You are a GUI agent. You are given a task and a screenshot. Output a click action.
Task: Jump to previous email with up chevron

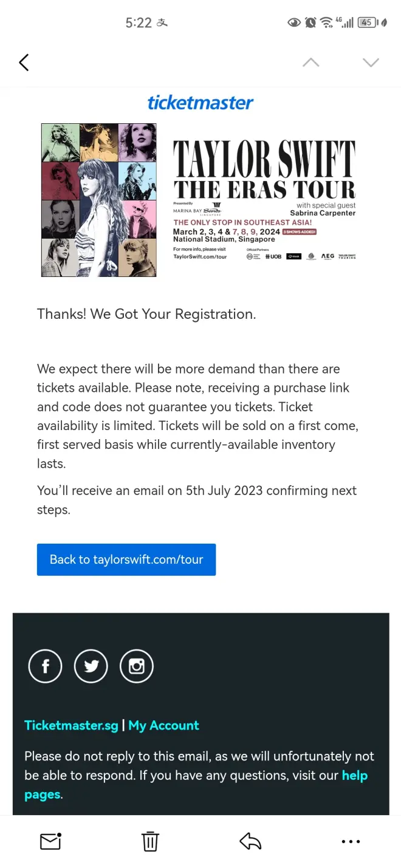310,62
